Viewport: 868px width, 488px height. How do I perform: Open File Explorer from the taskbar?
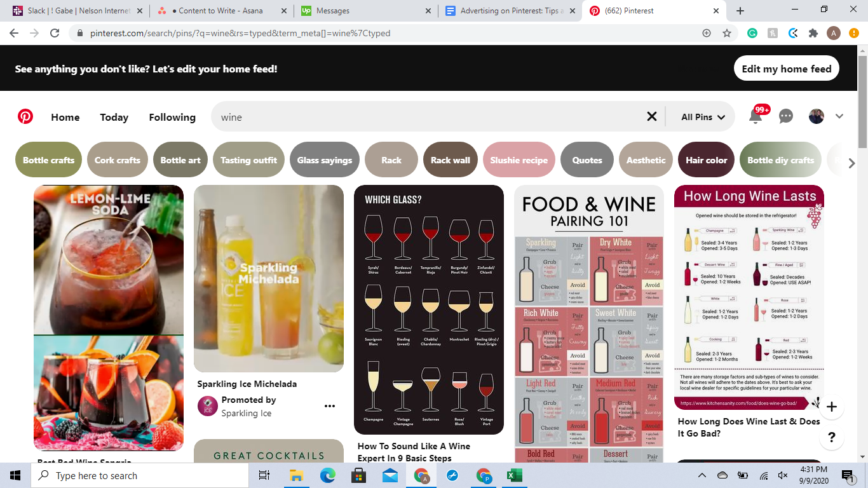[296, 475]
